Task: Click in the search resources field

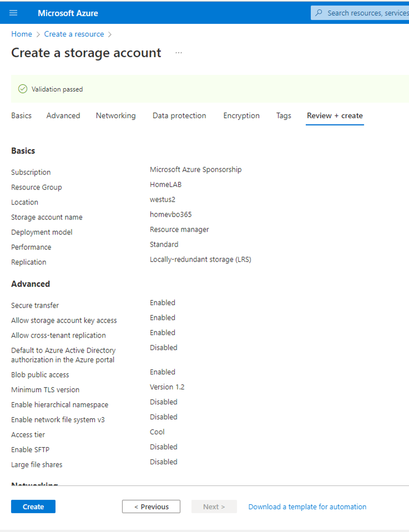Action: point(366,13)
